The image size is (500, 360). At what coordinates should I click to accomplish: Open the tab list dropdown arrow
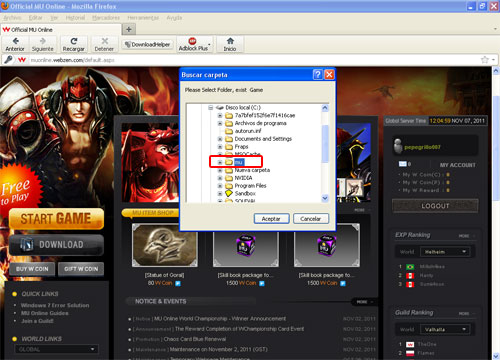point(495,29)
